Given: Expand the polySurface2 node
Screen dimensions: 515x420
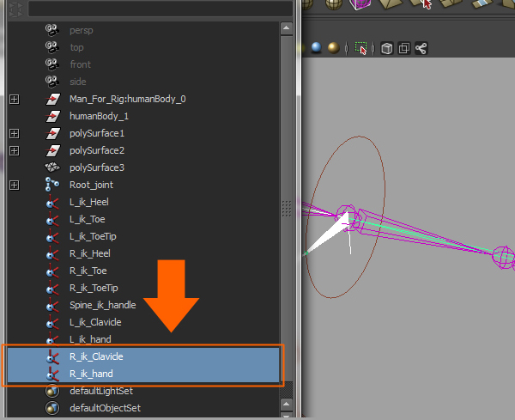Looking at the screenshot, I should [14, 150].
